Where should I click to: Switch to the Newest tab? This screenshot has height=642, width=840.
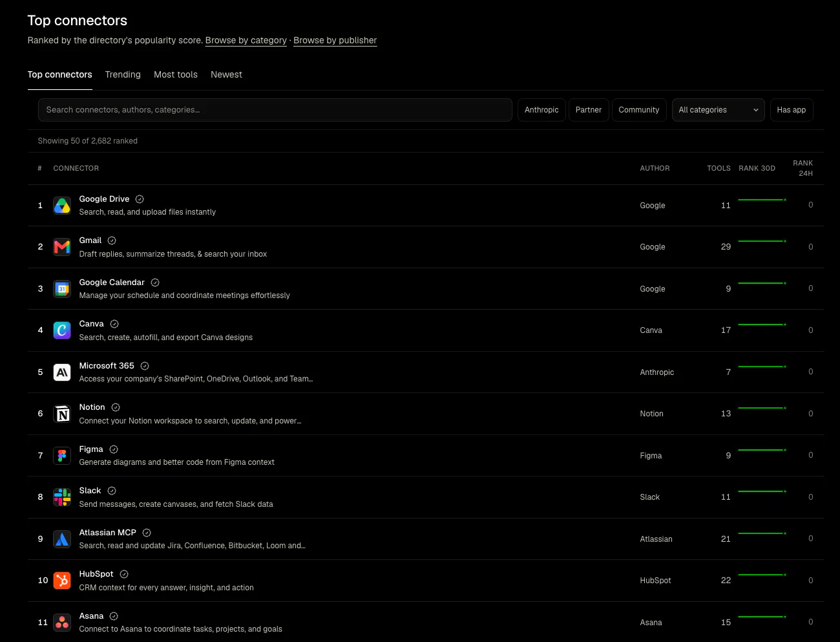(226, 74)
